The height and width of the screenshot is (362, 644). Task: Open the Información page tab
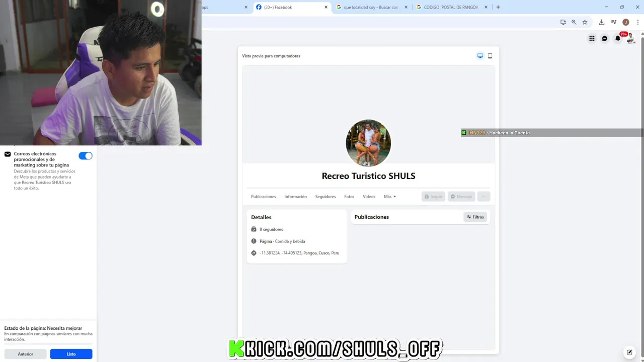[x=295, y=197]
